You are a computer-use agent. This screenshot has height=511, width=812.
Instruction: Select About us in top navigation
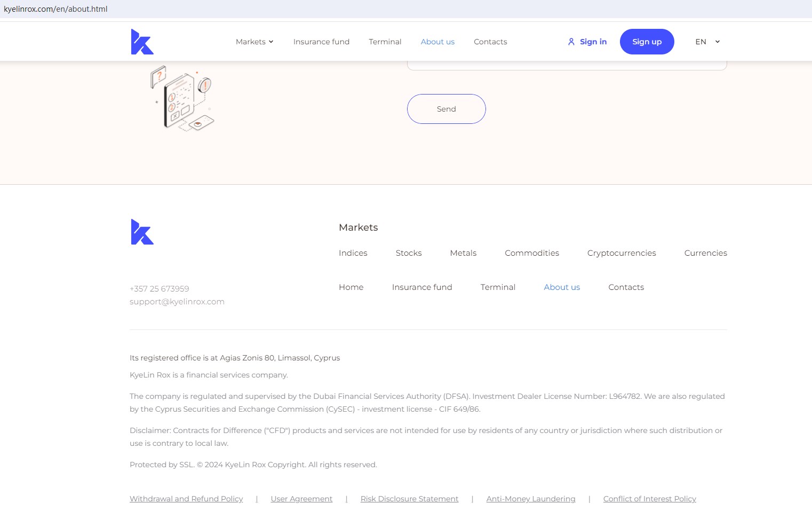pyautogui.click(x=437, y=42)
